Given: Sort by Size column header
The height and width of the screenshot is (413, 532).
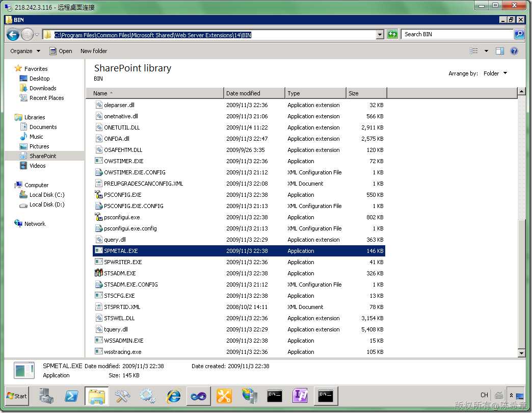Looking at the screenshot, I should (x=366, y=93).
